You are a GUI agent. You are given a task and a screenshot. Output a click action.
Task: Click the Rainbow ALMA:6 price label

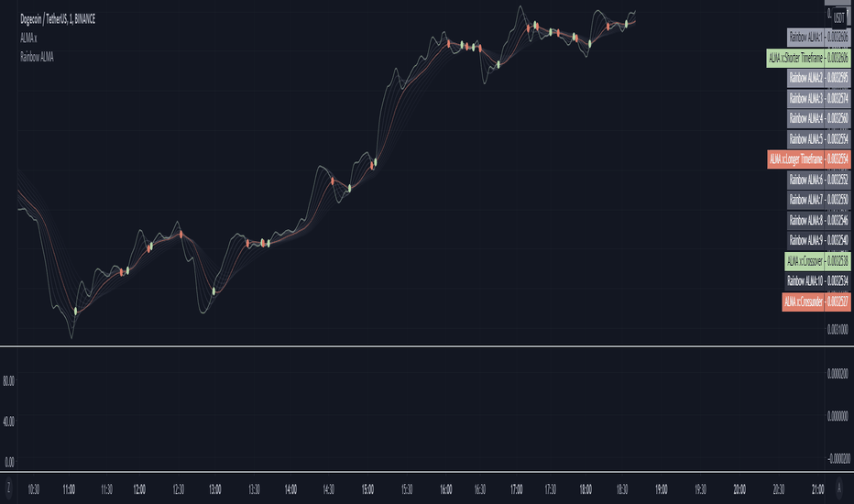click(x=818, y=180)
